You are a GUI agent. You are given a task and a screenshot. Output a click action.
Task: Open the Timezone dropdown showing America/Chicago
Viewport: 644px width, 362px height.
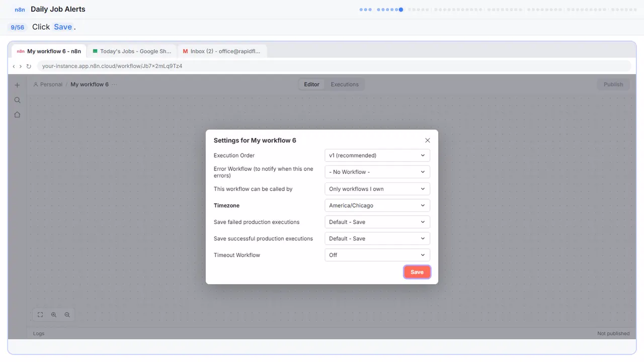click(x=377, y=206)
